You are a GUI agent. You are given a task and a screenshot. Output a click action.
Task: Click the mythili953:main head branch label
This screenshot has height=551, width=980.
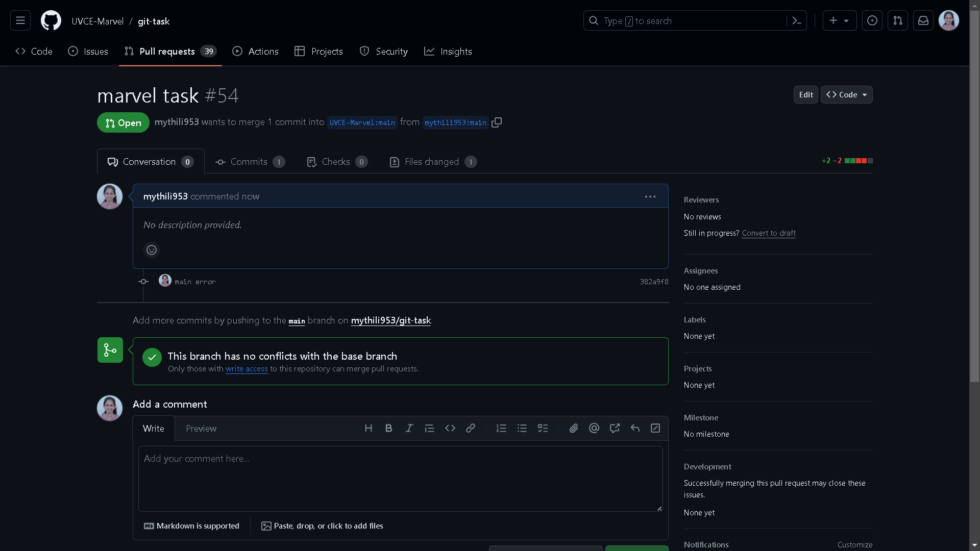click(455, 123)
